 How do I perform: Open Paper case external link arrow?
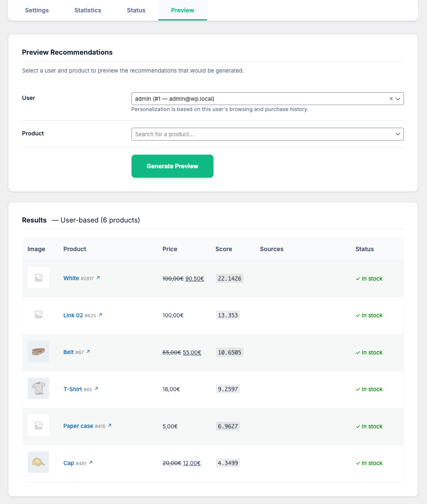[x=110, y=426]
